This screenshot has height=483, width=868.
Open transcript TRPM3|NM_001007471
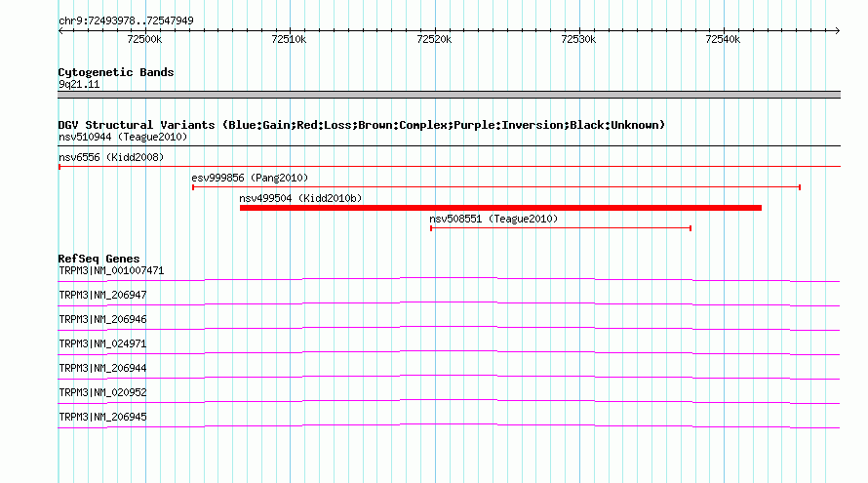[x=111, y=271]
